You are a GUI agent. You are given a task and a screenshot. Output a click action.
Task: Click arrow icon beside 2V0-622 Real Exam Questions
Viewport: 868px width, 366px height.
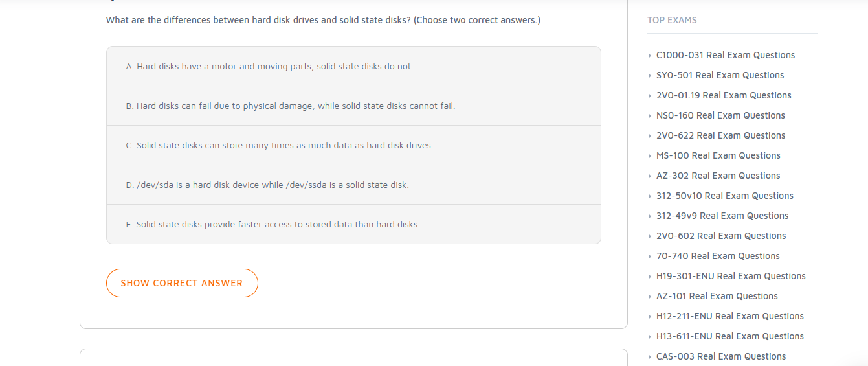(x=650, y=136)
